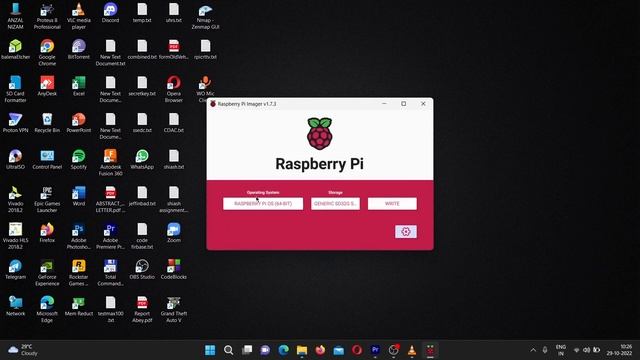This screenshot has width=640, height=360.
Task: Show hidden tray icons chevron
Action: [533, 350]
